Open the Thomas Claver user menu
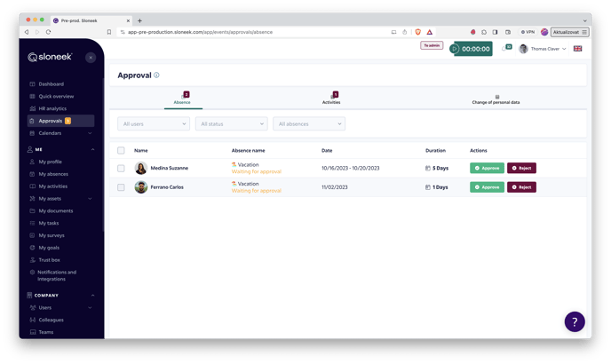The image size is (611, 364). click(x=543, y=49)
